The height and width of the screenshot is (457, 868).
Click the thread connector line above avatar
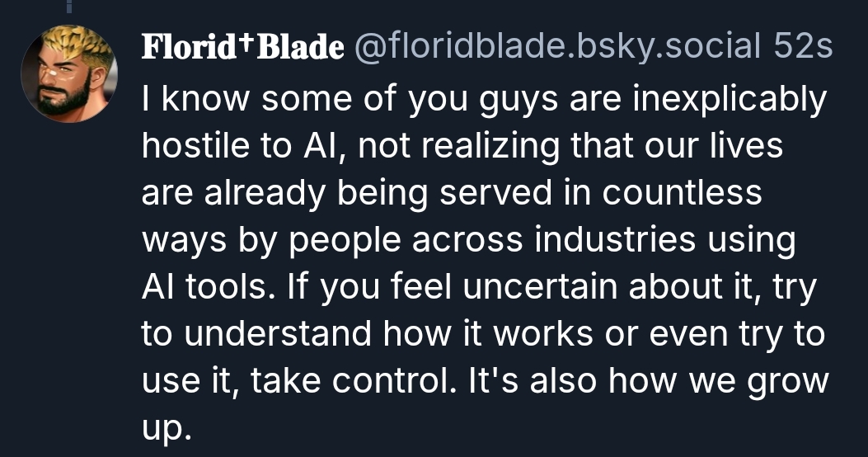click(69, 7)
